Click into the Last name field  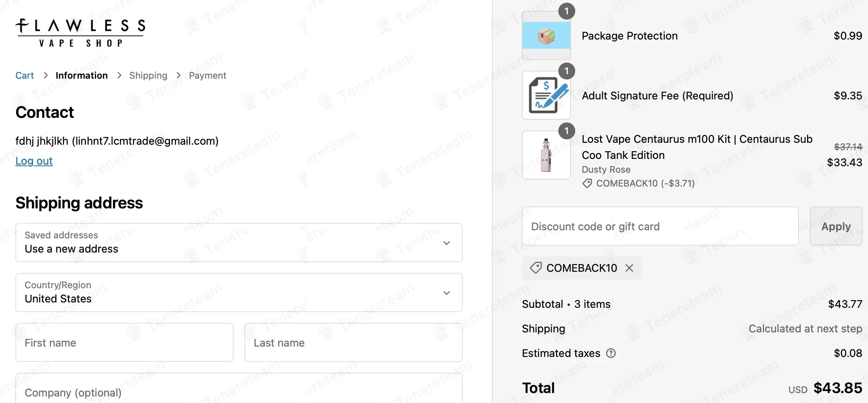click(353, 342)
